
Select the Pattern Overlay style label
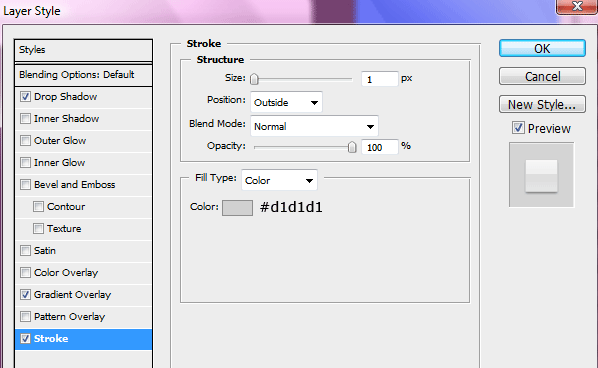[x=69, y=317]
